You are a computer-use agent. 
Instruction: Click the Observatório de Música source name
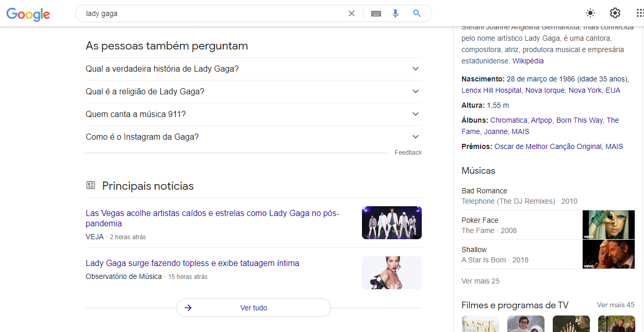click(124, 276)
